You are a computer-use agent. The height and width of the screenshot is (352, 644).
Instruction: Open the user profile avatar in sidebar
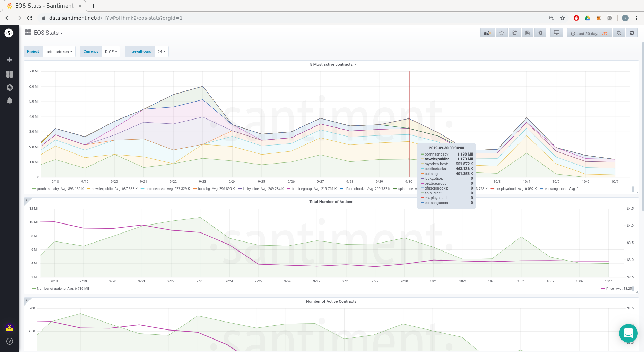point(10,327)
